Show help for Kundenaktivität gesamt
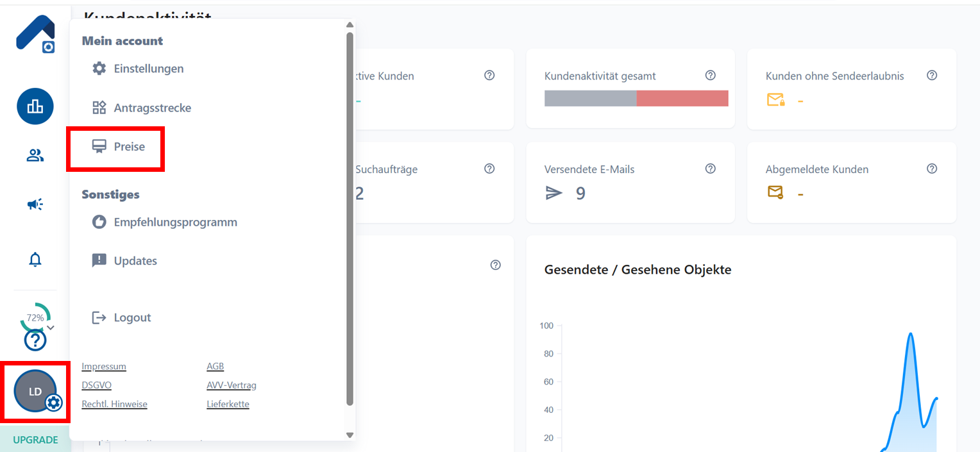 [x=710, y=76]
